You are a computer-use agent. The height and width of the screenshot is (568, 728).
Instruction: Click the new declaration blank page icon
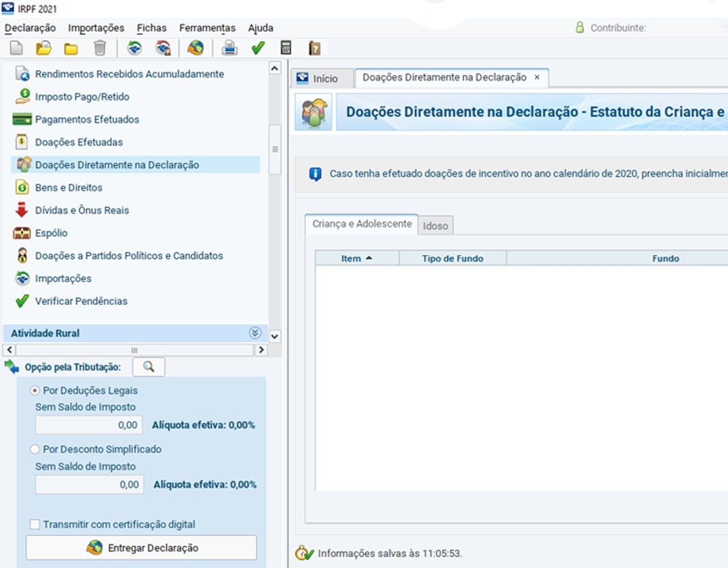[16, 48]
